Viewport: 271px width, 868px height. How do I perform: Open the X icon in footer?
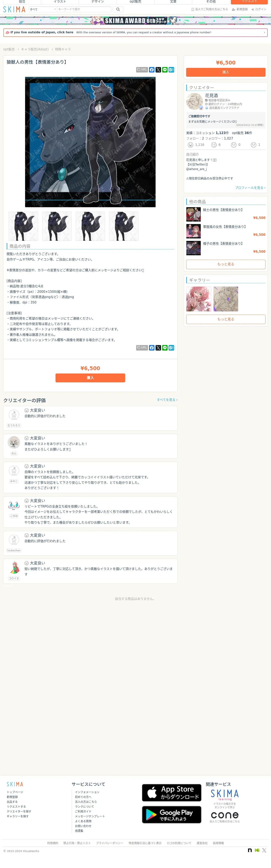click(264, 851)
